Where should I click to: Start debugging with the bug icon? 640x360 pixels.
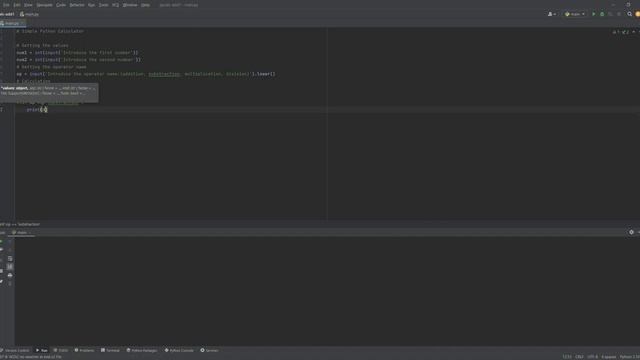602,14
